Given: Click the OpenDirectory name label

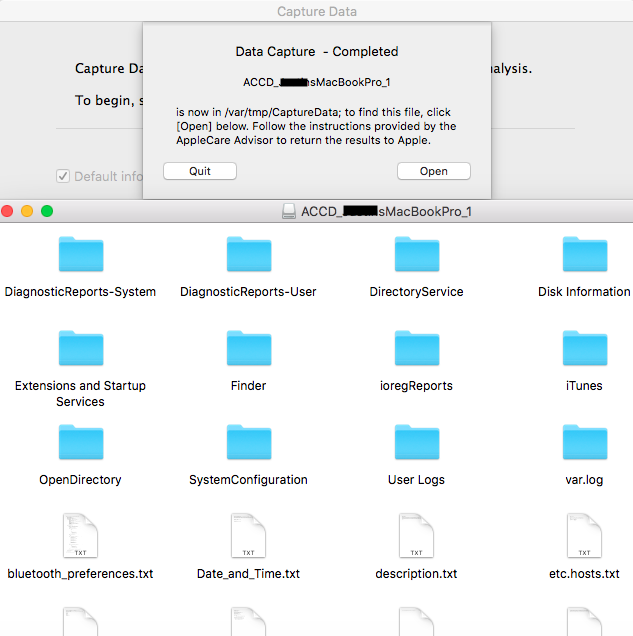Looking at the screenshot, I should pyautogui.click(x=80, y=480).
